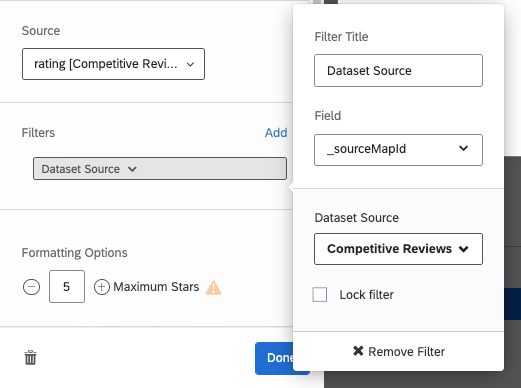The width and height of the screenshot is (521, 388).
Task: Click the Dataset Source label above Competitive Reviews
Action: (x=356, y=218)
